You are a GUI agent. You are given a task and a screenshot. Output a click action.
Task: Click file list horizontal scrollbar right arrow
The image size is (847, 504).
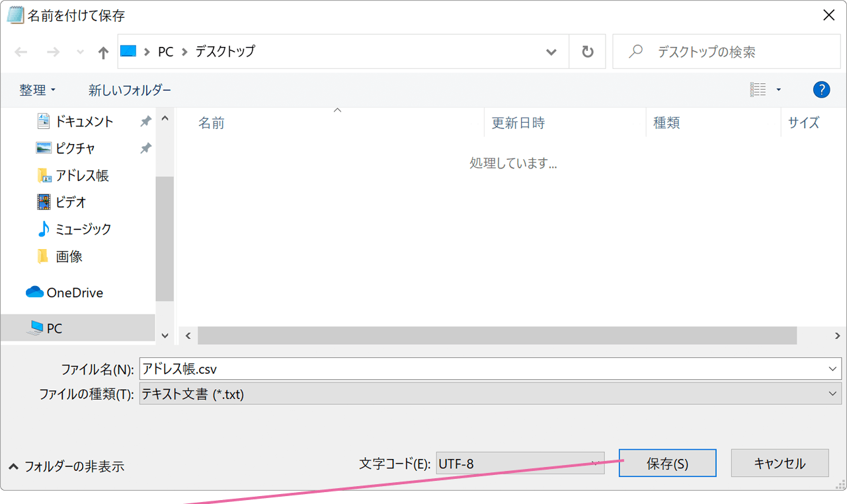837,336
